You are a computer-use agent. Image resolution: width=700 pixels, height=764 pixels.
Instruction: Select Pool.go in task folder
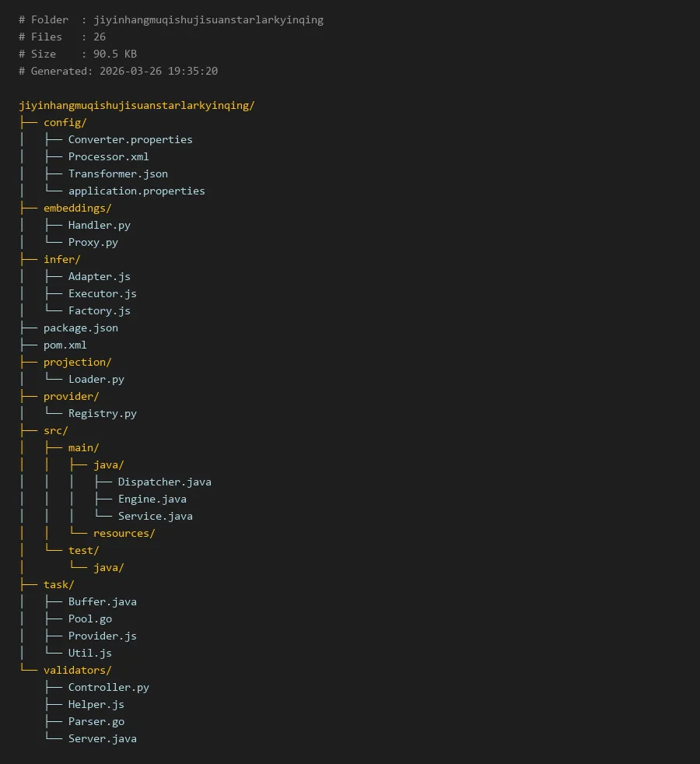click(89, 619)
